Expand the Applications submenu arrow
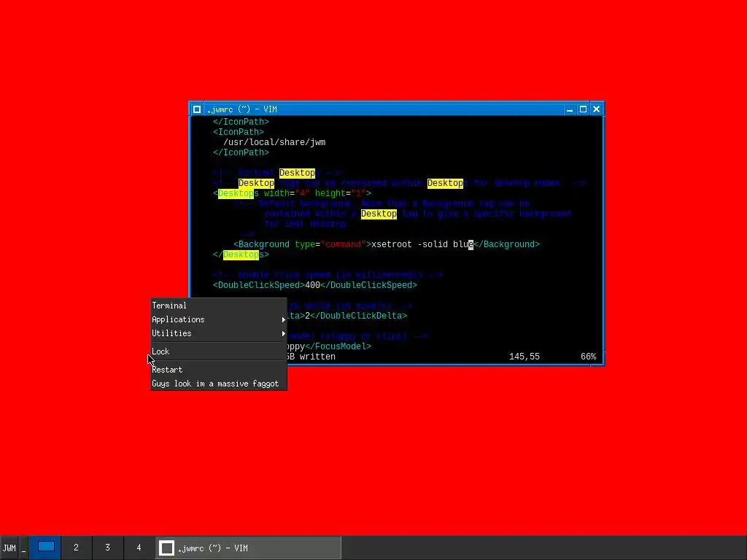Viewport: 747px width, 560px height. [x=284, y=319]
